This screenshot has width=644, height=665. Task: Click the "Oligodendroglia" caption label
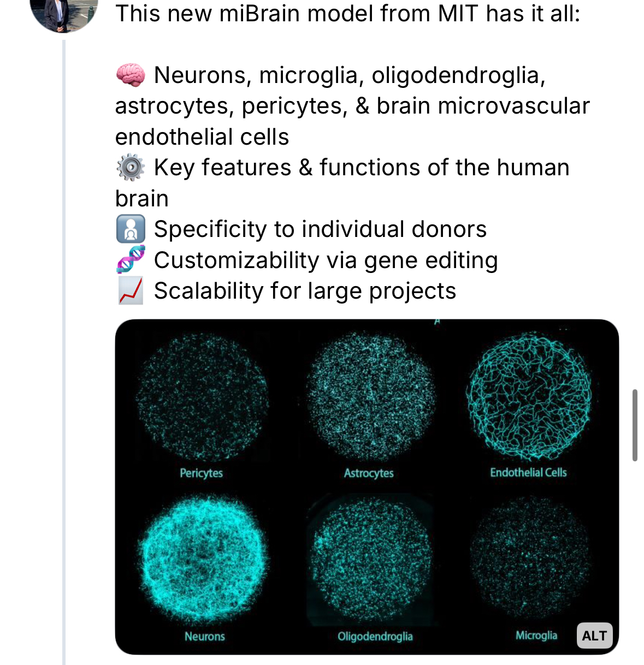375,636
